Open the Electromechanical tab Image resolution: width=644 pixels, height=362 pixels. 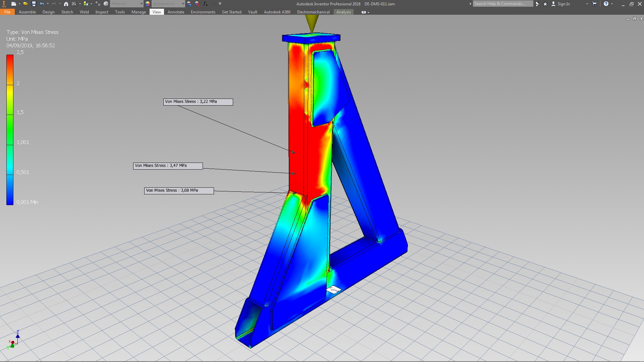tap(313, 12)
